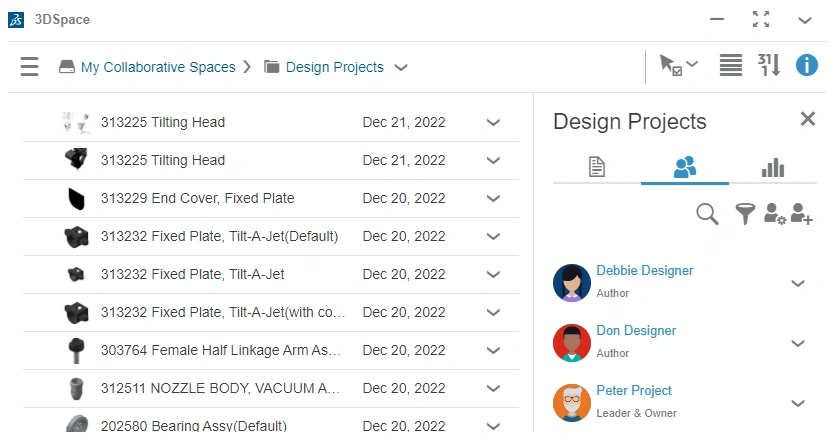Open the statistics chart tab
Viewport: 835px width, 439px height.
click(773, 167)
